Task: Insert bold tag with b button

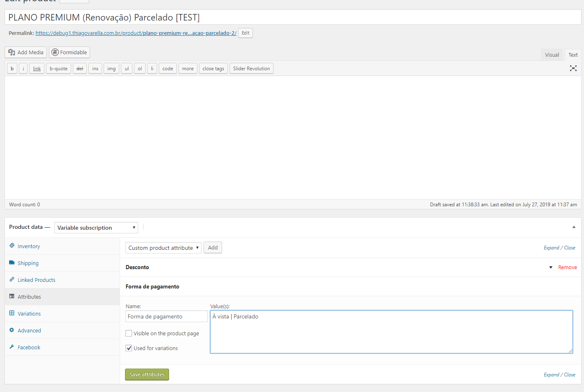Action: [x=12, y=69]
